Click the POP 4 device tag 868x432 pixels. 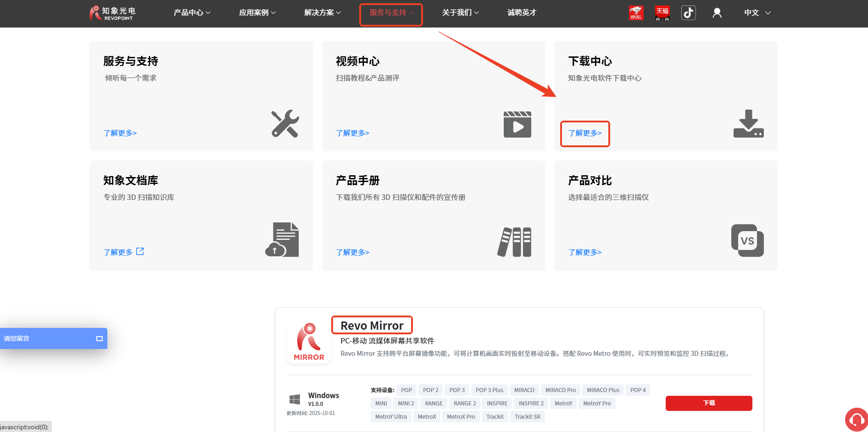[638, 390]
